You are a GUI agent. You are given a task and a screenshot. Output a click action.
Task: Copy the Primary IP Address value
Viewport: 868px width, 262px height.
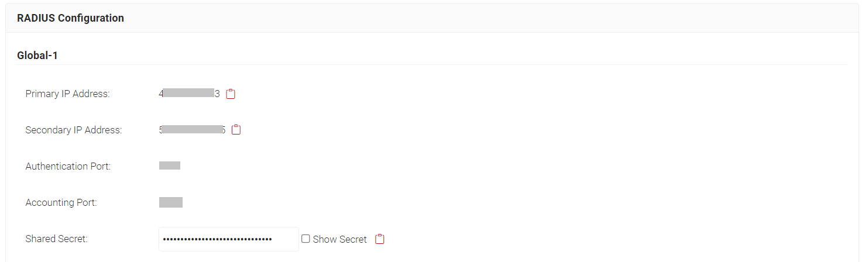(231, 94)
